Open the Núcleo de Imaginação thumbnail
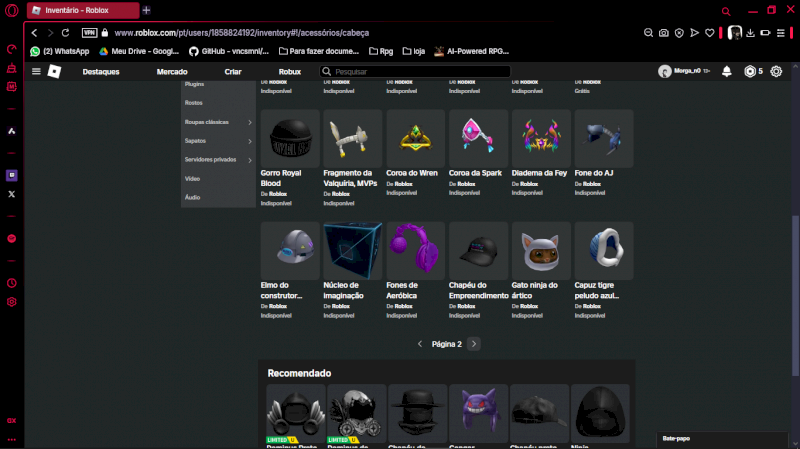800x449 pixels. (352, 249)
